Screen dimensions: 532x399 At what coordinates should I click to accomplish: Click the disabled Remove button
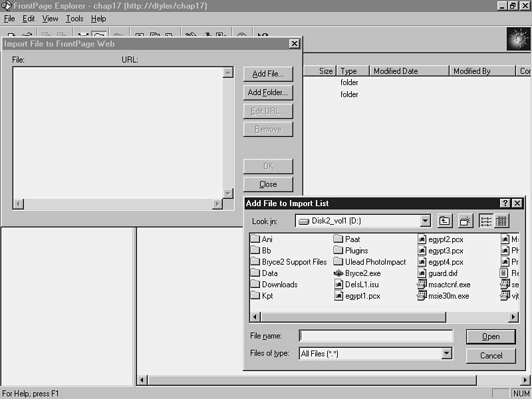tap(268, 129)
